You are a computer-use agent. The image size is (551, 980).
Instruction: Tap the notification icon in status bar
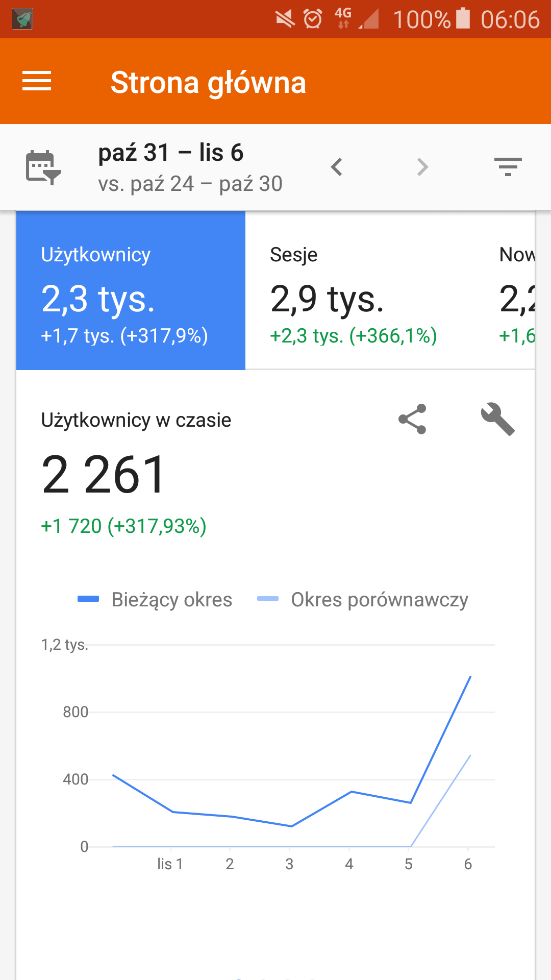[x=22, y=19]
